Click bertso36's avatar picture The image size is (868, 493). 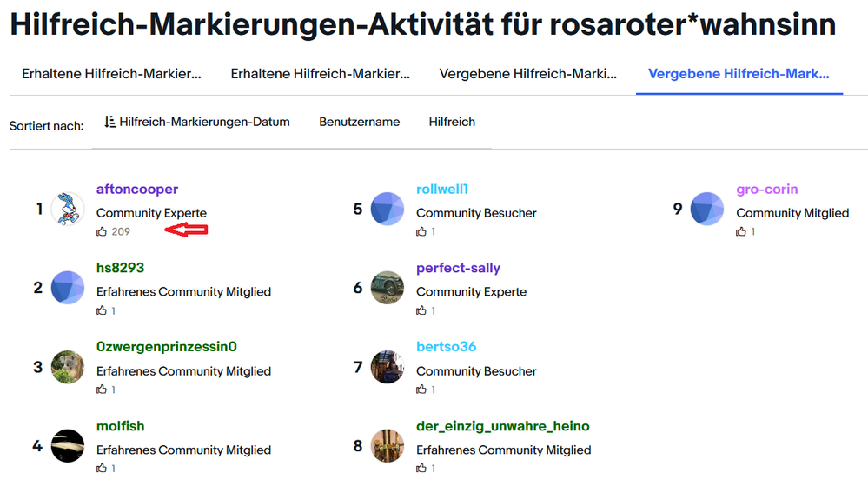388,367
